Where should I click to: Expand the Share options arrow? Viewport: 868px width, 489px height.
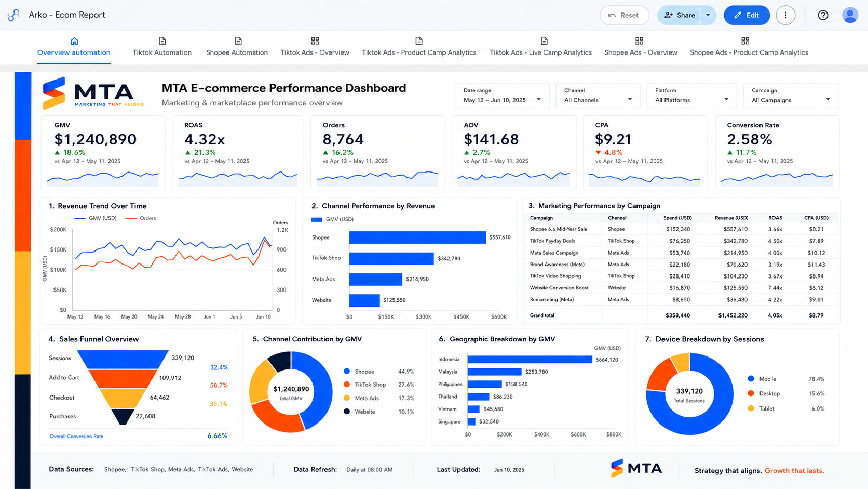(x=708, y=15)
